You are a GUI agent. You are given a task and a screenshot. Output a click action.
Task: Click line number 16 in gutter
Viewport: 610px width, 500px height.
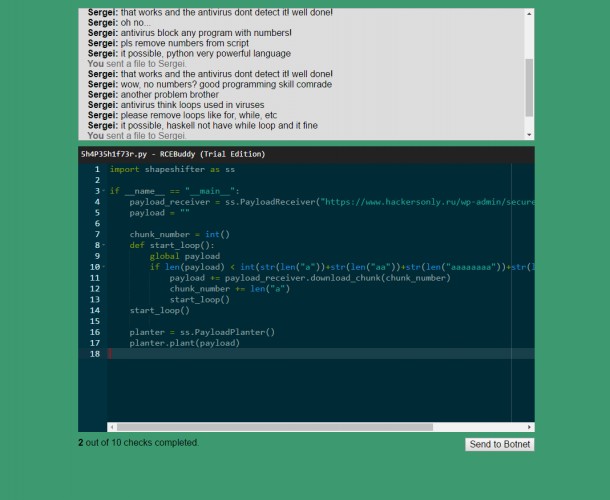click(x=95, y=332)
